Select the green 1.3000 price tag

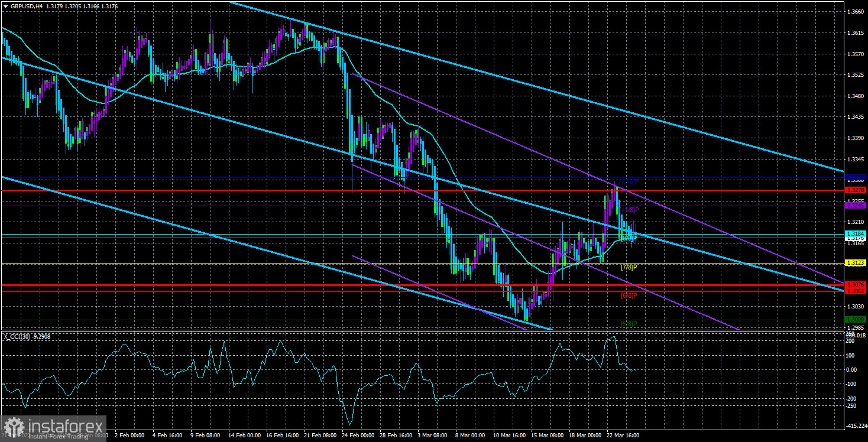coord(856,320)
